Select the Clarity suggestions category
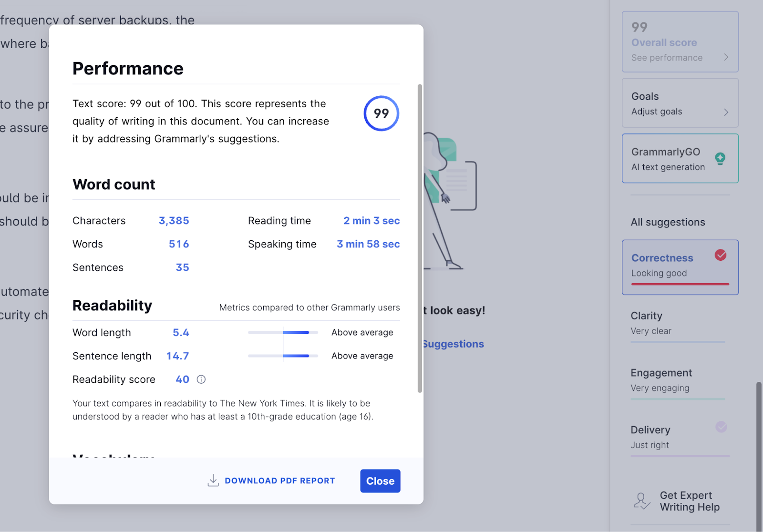 (x=678, y=326)
